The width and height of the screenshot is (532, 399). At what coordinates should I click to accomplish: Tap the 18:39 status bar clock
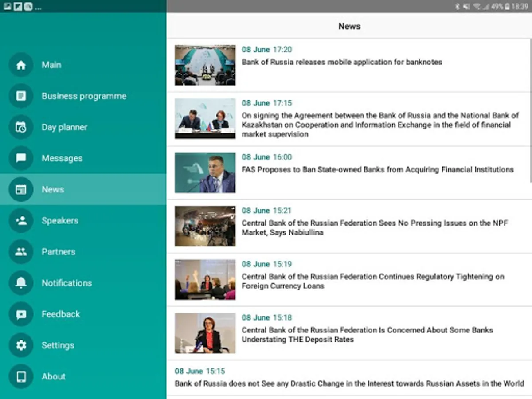click(520, 6)
